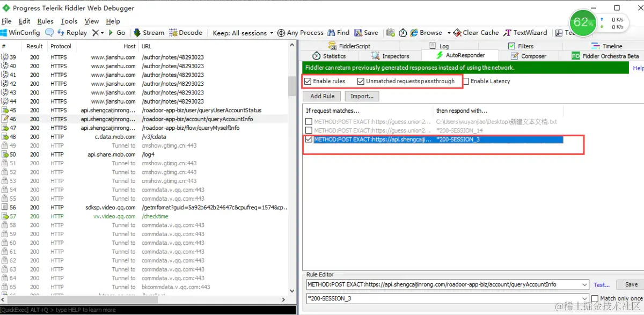Viewport: 644px width, 315px height.
Task: Click the Remove sessions X icon
Action: pos(95,33)
